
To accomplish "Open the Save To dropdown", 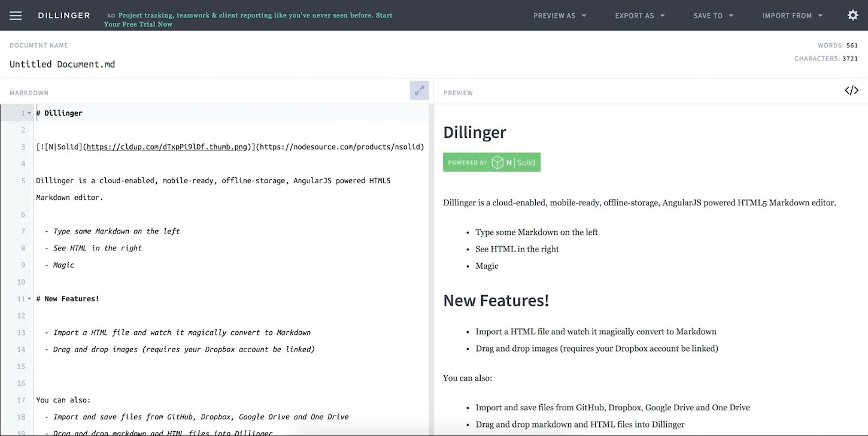I will point(714,16).
